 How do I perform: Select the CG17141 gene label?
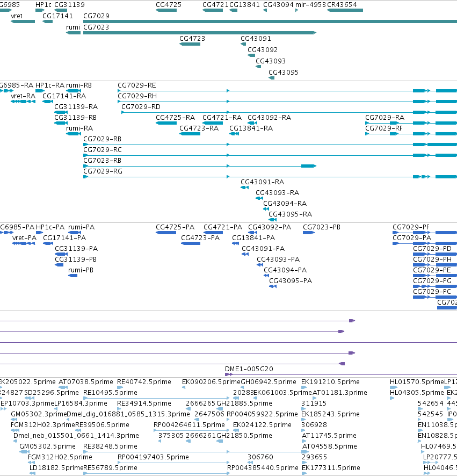coord(57,16)
